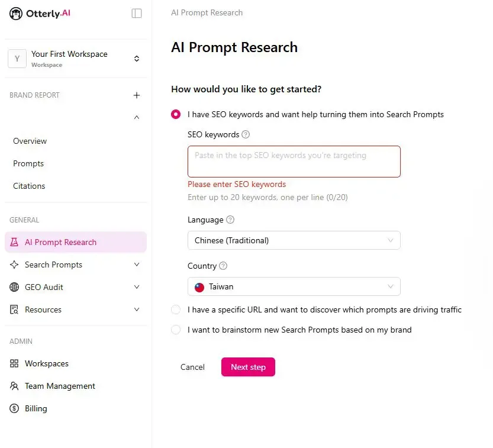
Task: Click the SEO keywords help icon
Action: tap(246, 134)
